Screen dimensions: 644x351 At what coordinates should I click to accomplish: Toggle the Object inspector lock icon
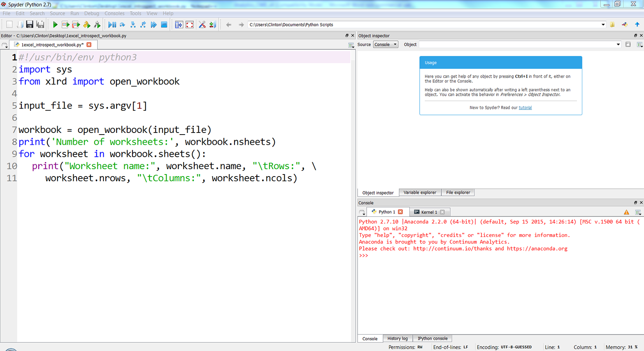click(628, 44)
